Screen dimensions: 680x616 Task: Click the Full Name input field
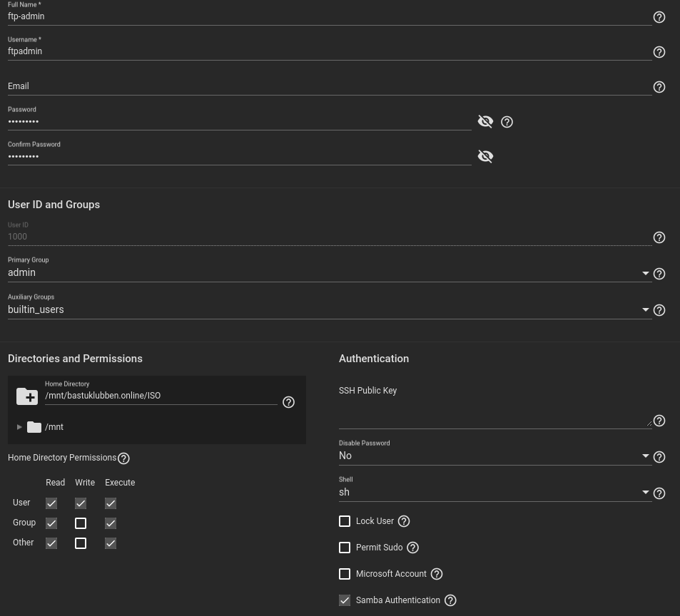pos(330,16)
